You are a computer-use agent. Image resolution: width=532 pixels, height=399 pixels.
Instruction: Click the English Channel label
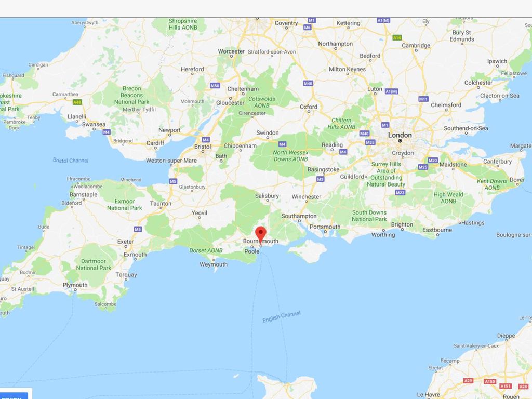point(281,317)
